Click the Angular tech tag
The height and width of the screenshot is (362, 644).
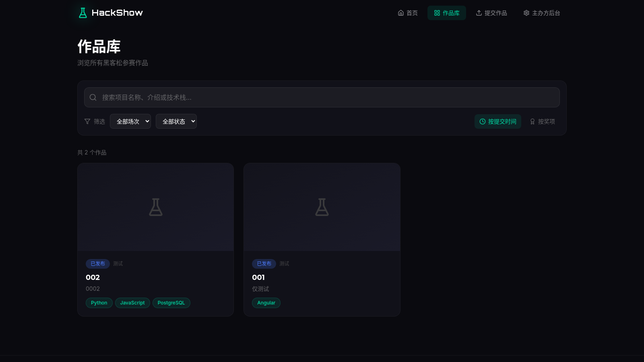tap(266, 303)
